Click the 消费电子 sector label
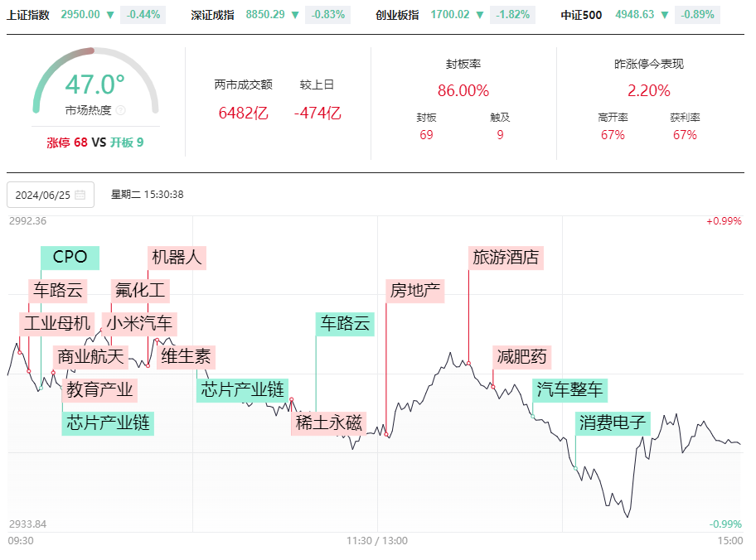 point(613,423)
